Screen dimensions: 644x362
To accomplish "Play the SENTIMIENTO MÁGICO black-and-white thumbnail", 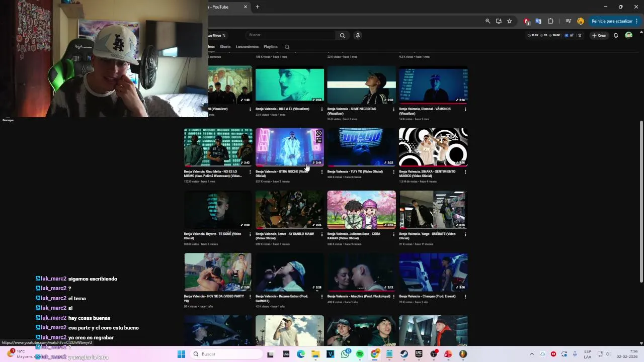I will coord(433,147).
